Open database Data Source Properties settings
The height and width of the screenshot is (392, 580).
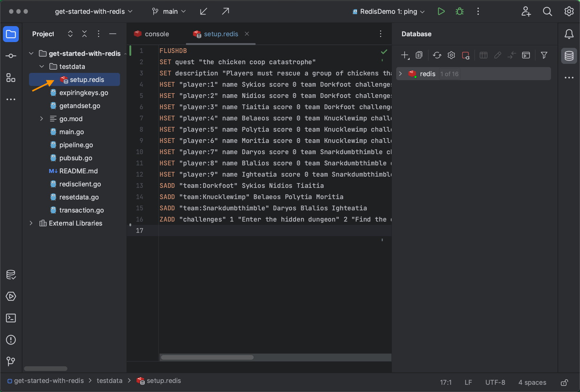[451, 55]
